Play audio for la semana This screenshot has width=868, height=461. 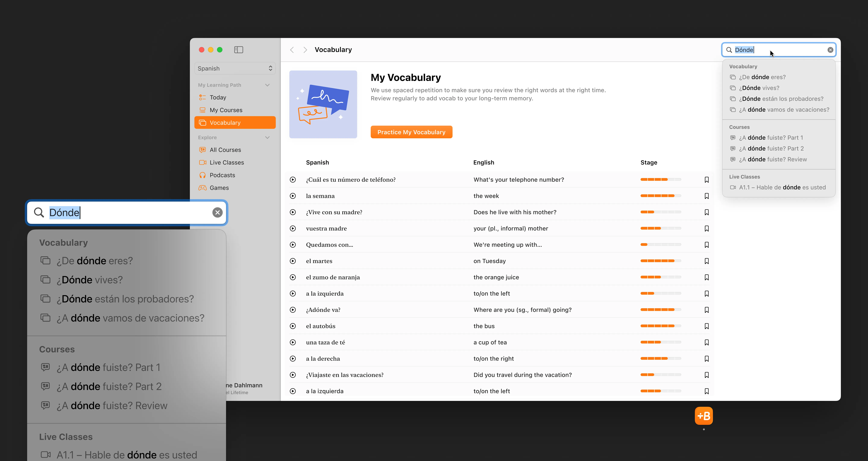(293, 196)
